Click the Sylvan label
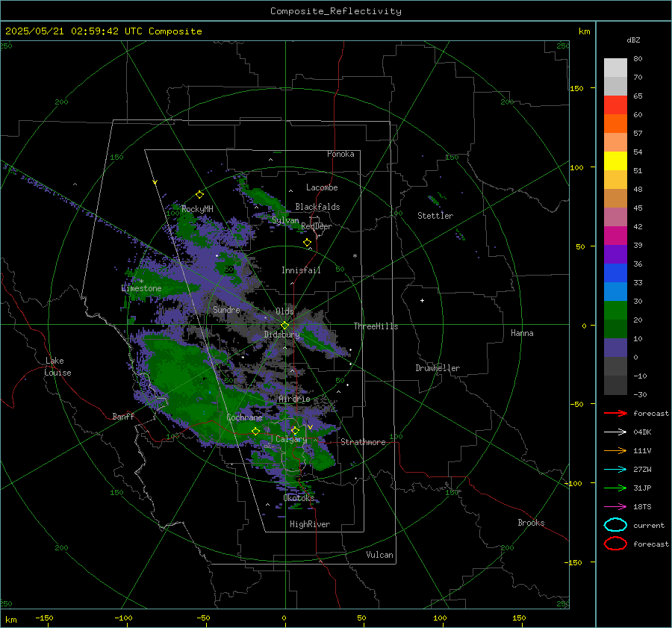The width and height of the screenshot is (672, 628). (x=285, y=220)
